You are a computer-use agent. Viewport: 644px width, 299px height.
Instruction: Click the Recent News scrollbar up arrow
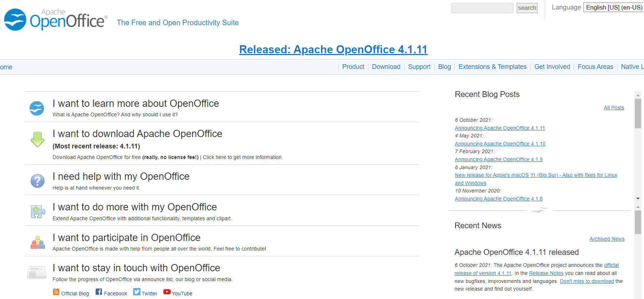click(x=638, y=207)
